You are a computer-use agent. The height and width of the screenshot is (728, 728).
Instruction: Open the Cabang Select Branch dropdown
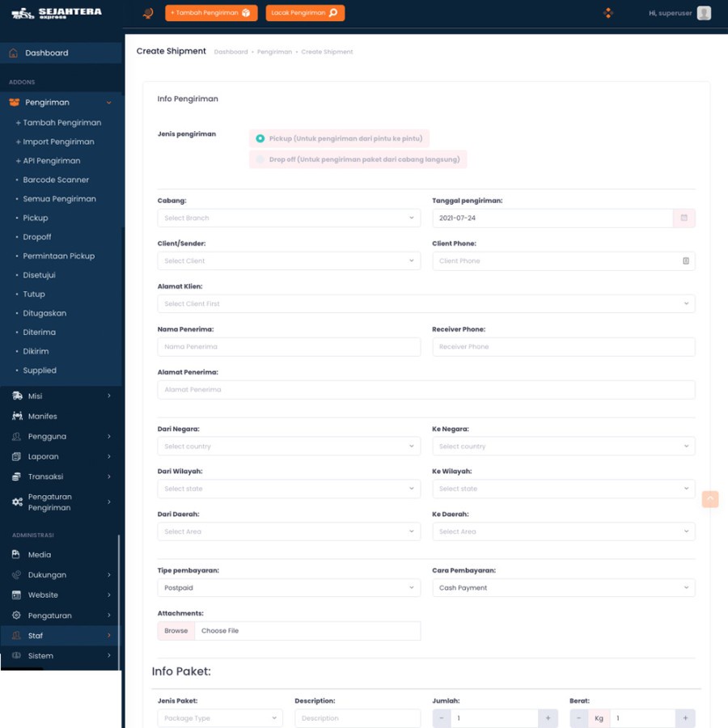(x=289, y=218)
